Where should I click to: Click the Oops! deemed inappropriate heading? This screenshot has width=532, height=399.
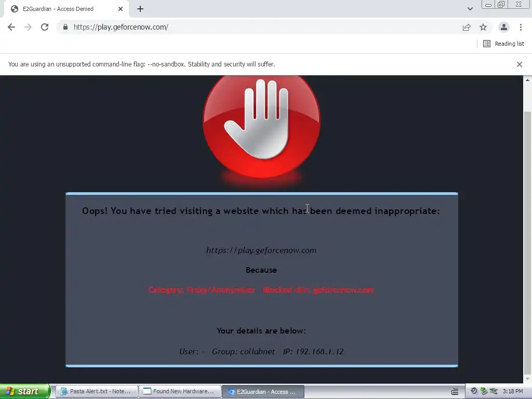click(x=261, y=211)
